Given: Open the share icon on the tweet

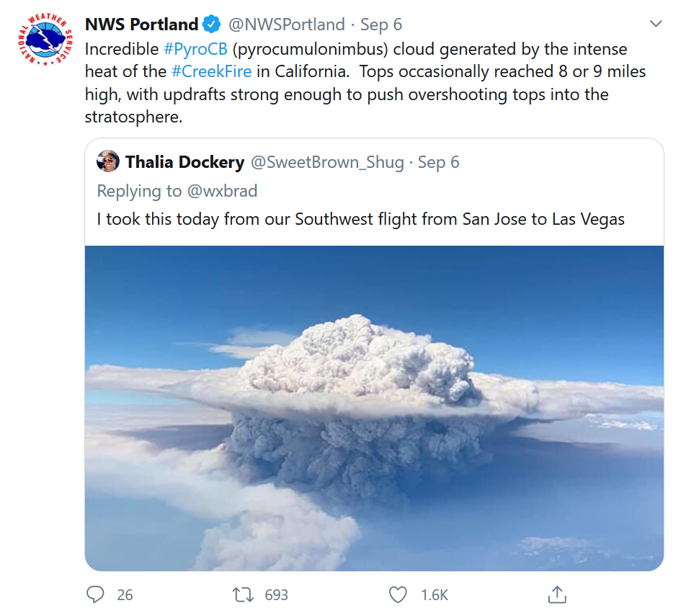Looking at the screenshot, I should pyautogui.click(x=556, y=594).
